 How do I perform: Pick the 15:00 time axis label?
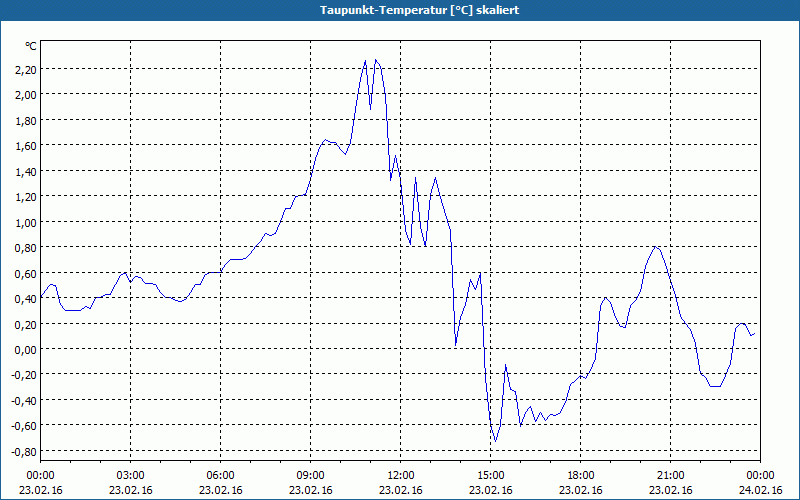click(x=490, y=476)
